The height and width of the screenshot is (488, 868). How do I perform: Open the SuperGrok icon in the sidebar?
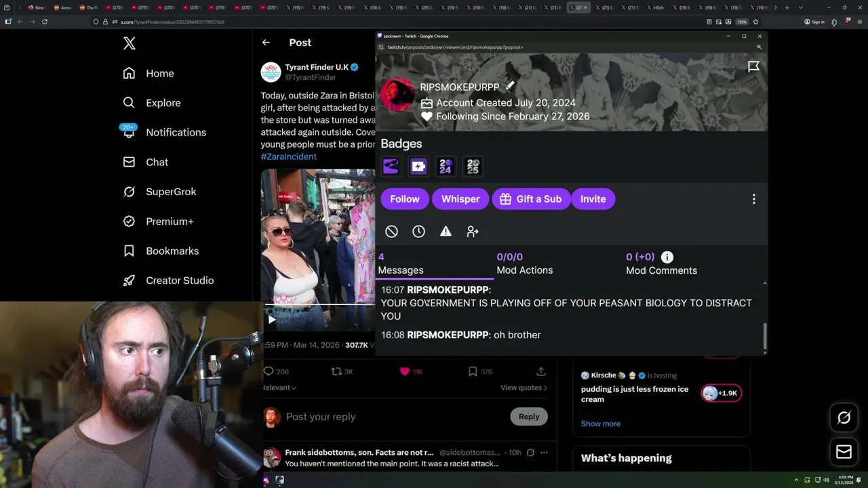click(x=129, y=192)
